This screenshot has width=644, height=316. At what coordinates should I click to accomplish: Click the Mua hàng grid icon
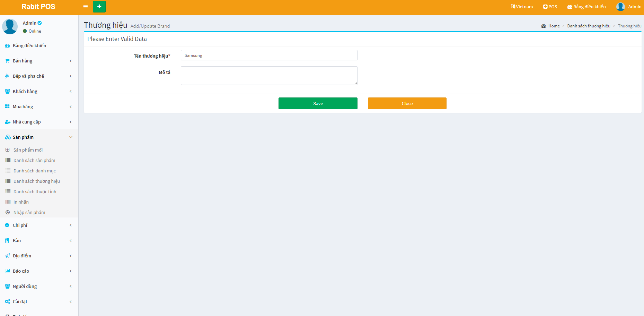pyautogui.click(x=7, y=107)
